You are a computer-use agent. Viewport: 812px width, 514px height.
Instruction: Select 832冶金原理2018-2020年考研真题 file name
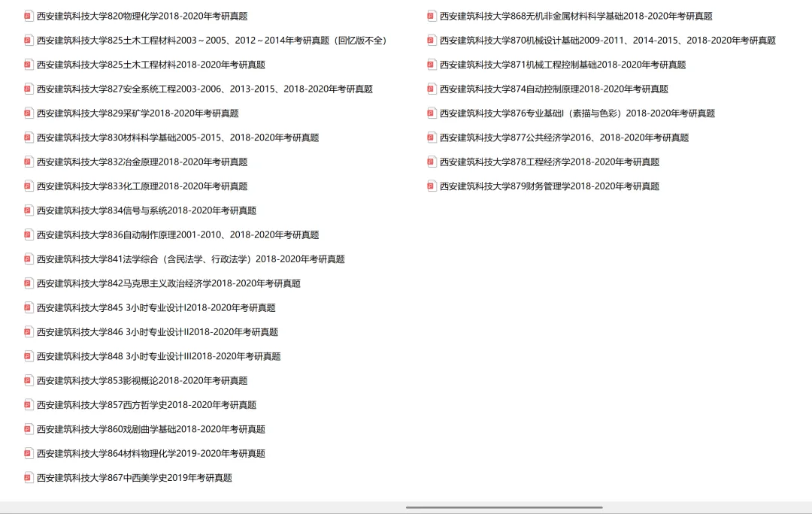(x=142, y=162)
